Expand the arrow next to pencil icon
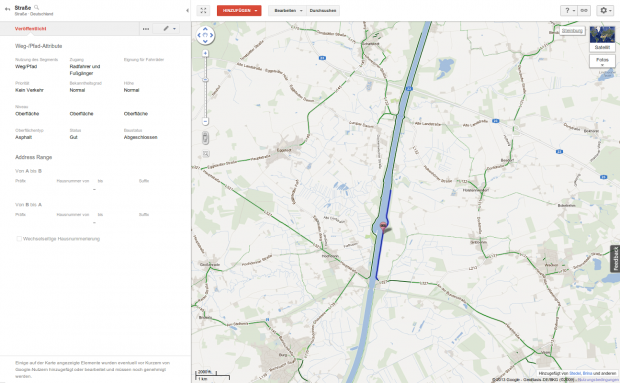The height and width of the screenshot is (383, 620). click(174, 29)
